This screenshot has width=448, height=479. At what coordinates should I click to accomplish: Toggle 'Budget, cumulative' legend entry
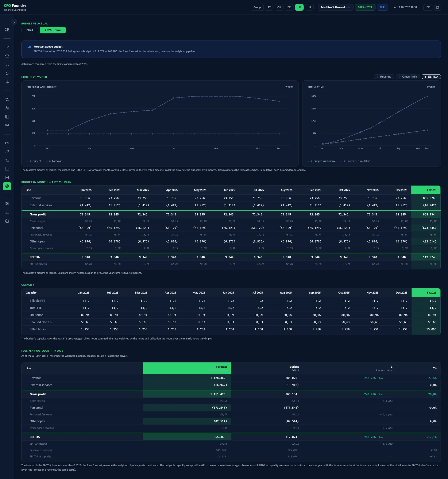click(x=321, y=161)
